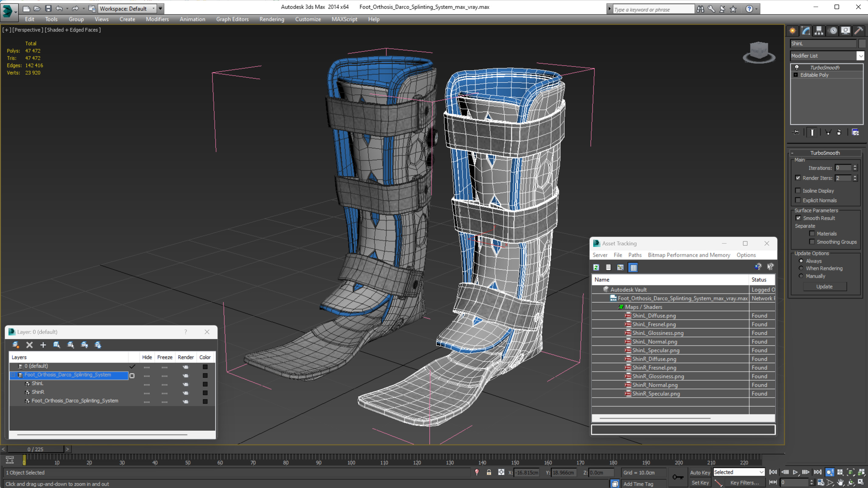Click the search binoculars icon
Image resolution: width=868 pixels, height=488 pixels.
coord(701,9)
